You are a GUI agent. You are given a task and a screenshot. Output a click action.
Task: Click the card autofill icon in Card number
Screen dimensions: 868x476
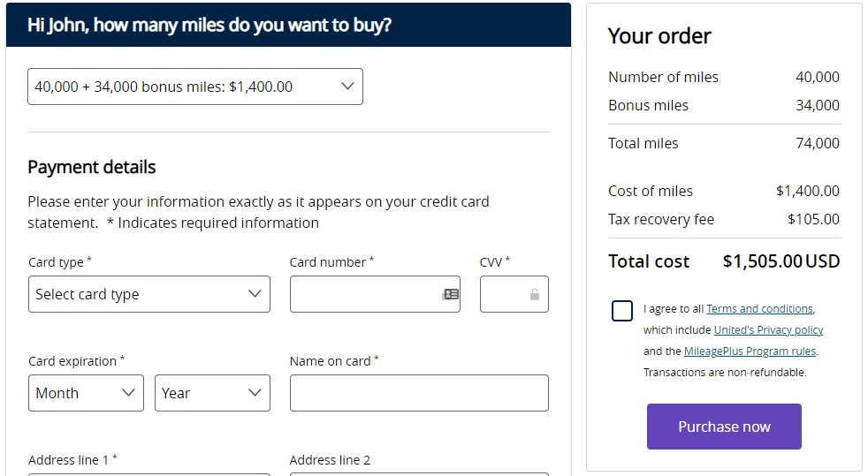[451, 294]
